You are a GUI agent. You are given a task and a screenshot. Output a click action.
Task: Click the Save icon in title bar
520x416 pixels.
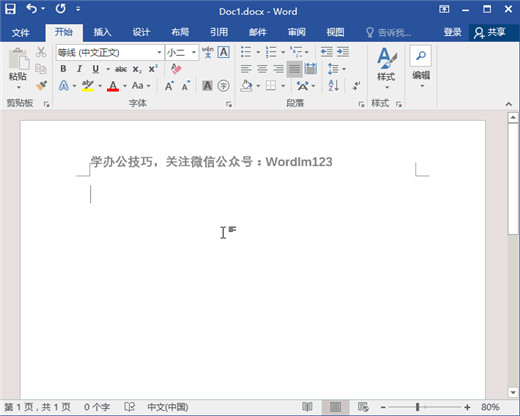pos(10,9)
